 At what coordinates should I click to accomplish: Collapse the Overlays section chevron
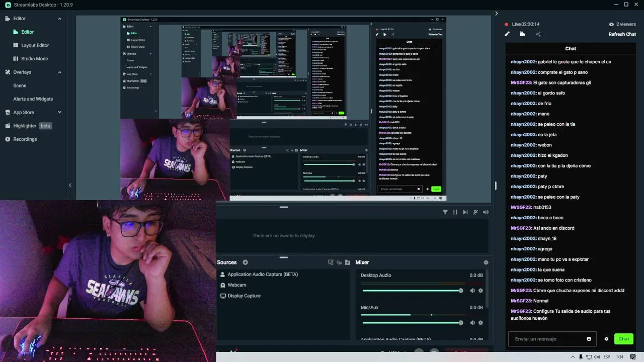[x=59, y=72]
